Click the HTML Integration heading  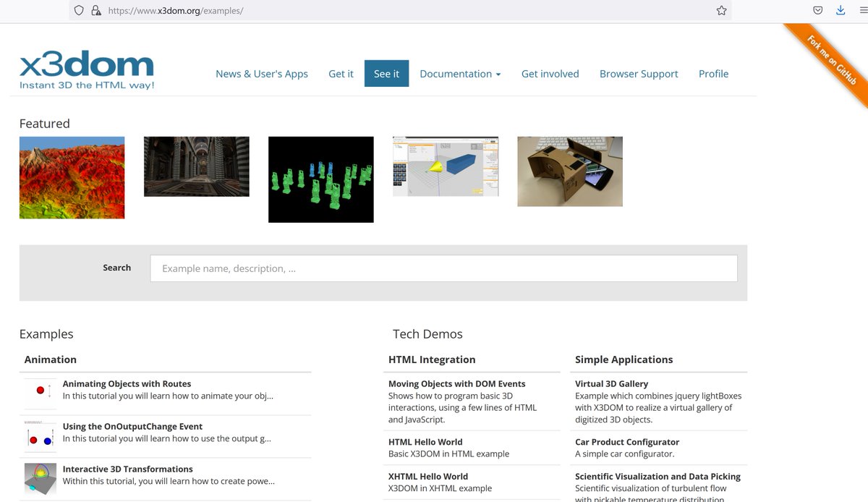432,360
